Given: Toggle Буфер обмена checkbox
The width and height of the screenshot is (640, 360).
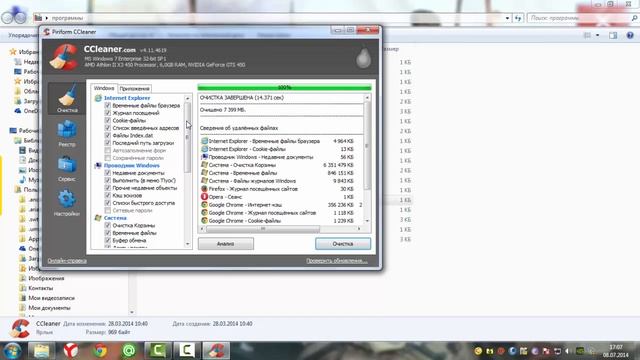Looking at the screenshot, I should (108, 240).
